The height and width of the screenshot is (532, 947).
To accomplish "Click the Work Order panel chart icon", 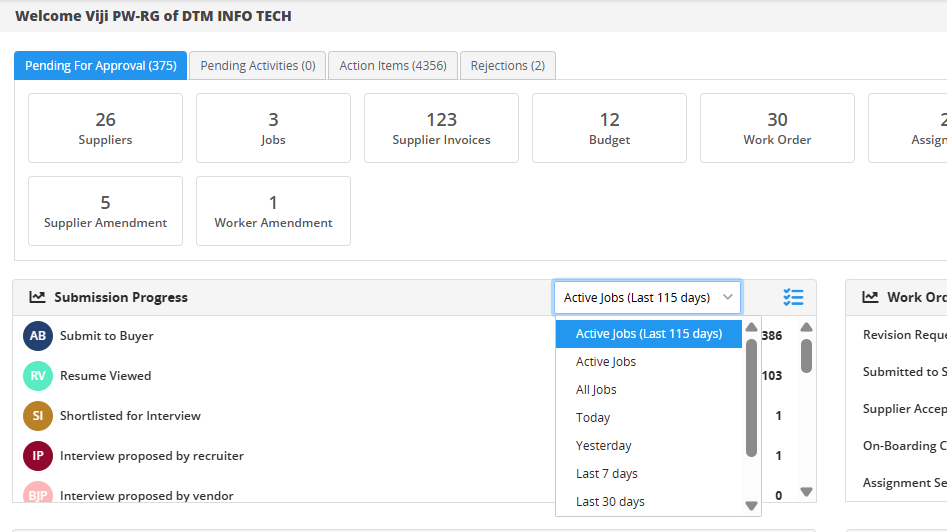I will pyautogui.click(x=870, y=297).
